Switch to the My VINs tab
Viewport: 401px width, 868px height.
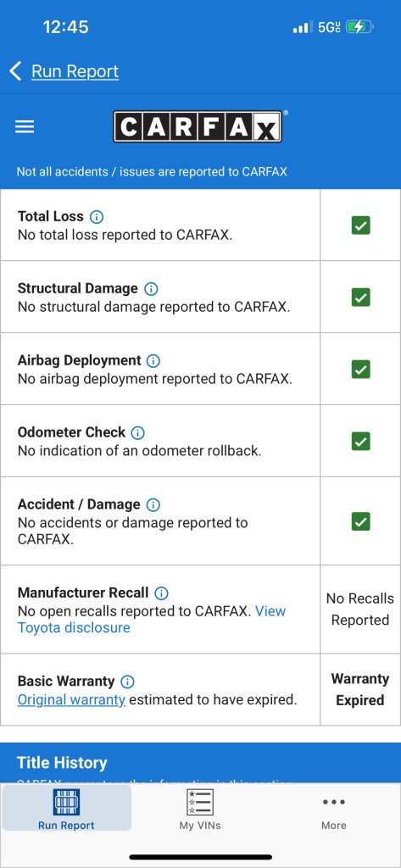click(200, 809)
